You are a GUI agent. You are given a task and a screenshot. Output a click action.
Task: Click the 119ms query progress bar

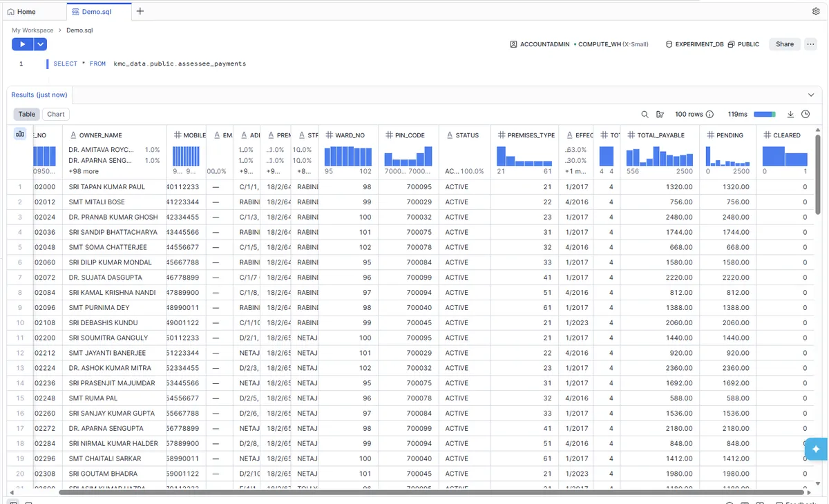[x=763, y=114]
